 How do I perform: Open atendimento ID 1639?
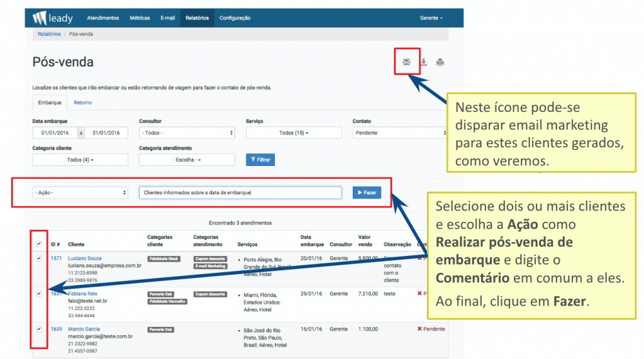56,329
